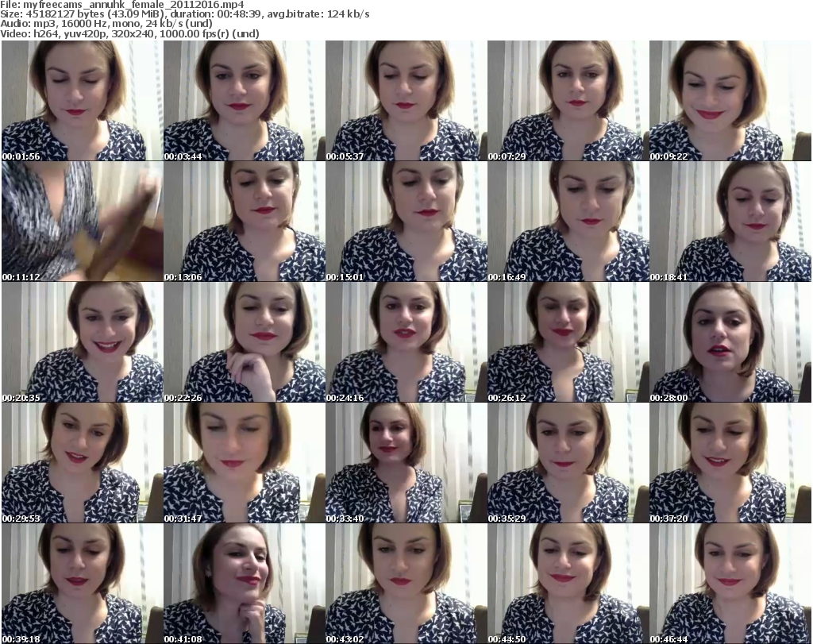Choose the thumbnail at 00:41:08
Image resolution: width=813 pixels, height=644 pixels.
pyautogui.click(x=245, y=584)
